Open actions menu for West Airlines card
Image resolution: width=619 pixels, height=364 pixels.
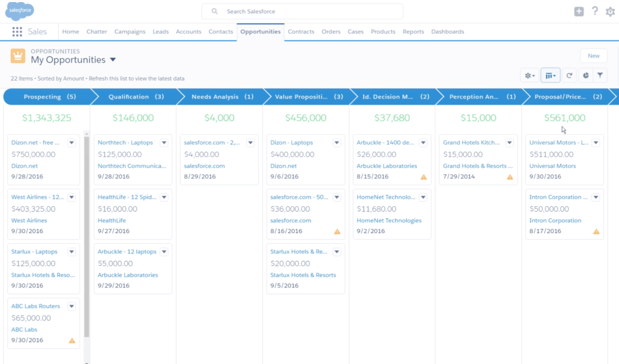pyautogui.click(x=71, y=197)
